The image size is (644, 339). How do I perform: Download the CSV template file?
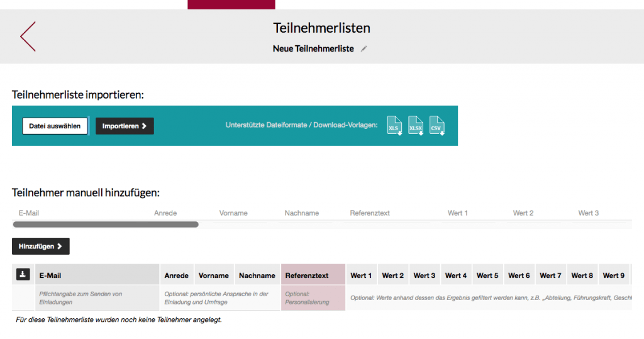[437, 125]
